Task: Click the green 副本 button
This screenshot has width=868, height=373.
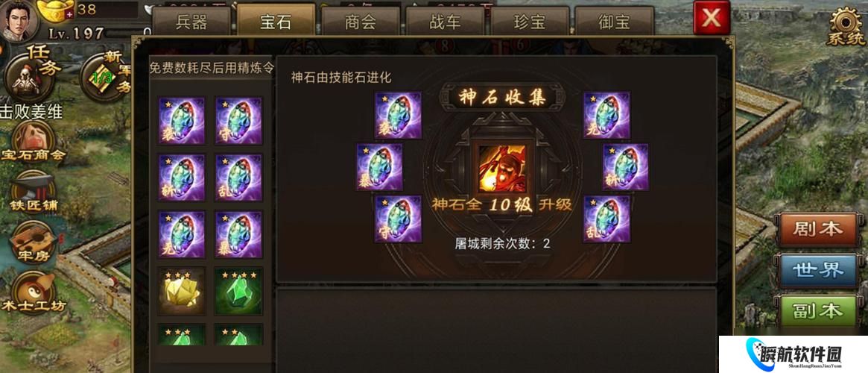Action: pyautogui.click(x=817, y=311)
